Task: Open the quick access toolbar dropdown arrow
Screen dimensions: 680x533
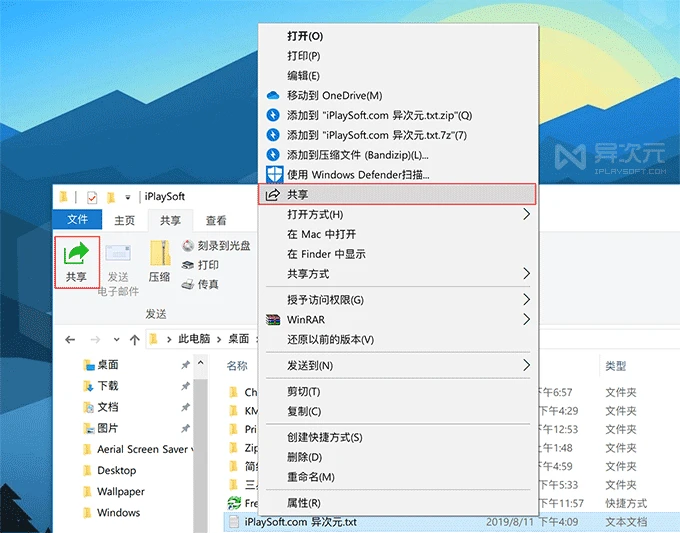Action: tap(127, 197)
